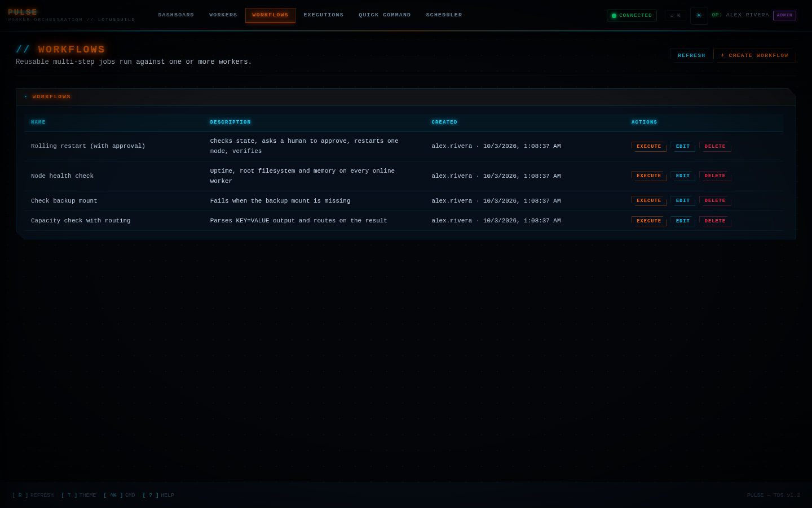Image resolution: width=812 pixels, height=508 pixels.
Task: Select the Workflows tab
Action: click(270, 15)
